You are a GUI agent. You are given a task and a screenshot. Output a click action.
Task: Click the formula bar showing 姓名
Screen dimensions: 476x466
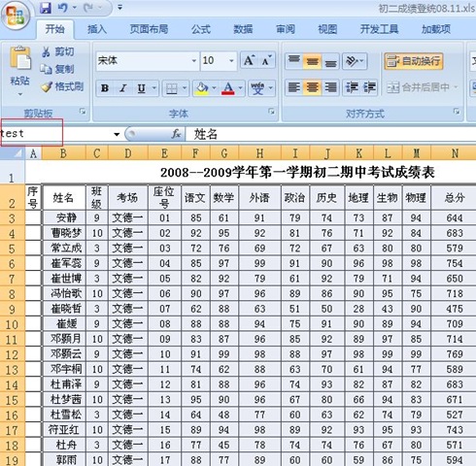(330, 134)
